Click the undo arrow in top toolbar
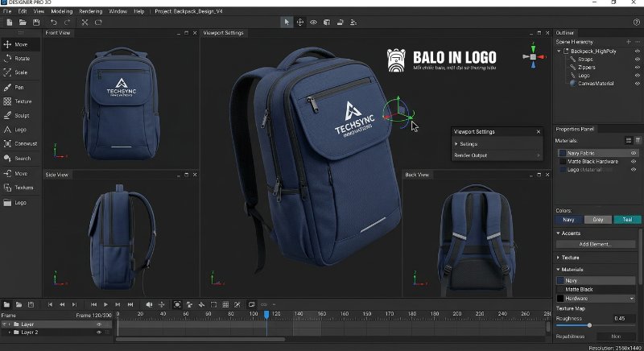The image size is (644, 351). [54, 23]
